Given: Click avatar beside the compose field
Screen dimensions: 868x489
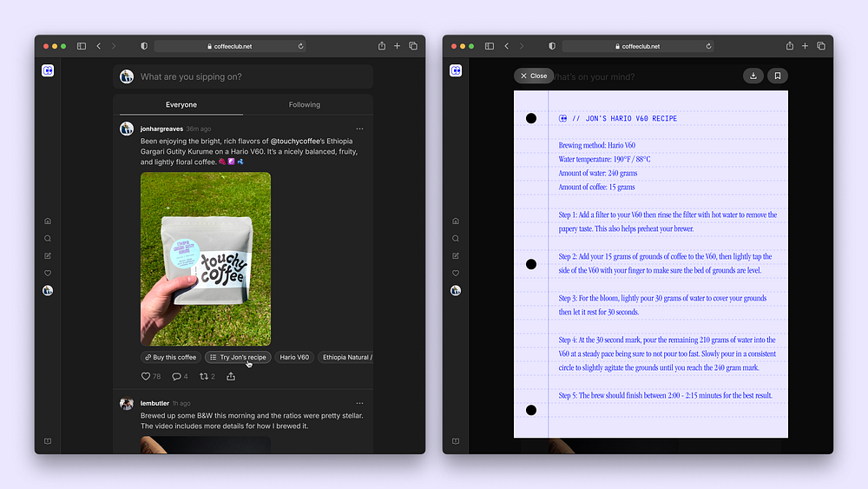Looking at the screenshot, I should click(127, 76).
